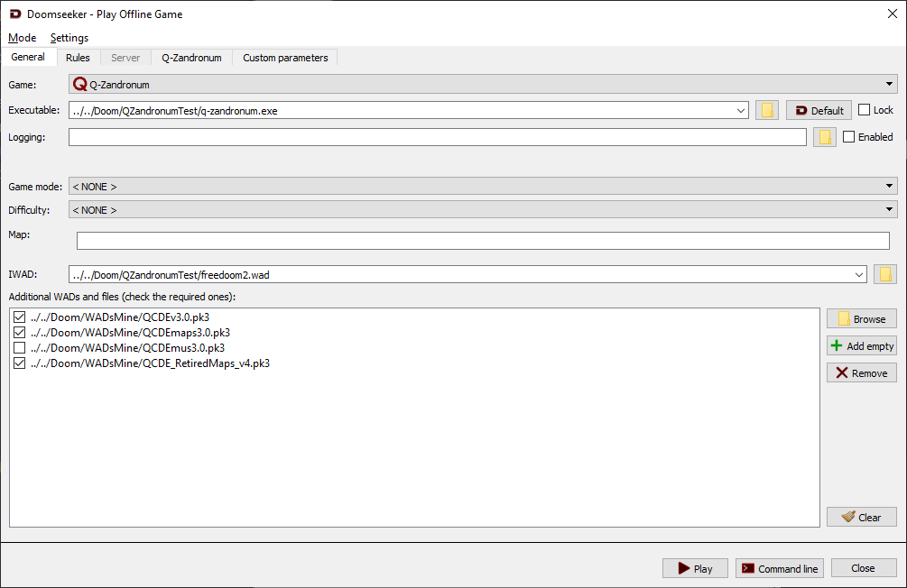The image size is (907, 588).
Task: Open the Settings menu
Action: (69, 38)
